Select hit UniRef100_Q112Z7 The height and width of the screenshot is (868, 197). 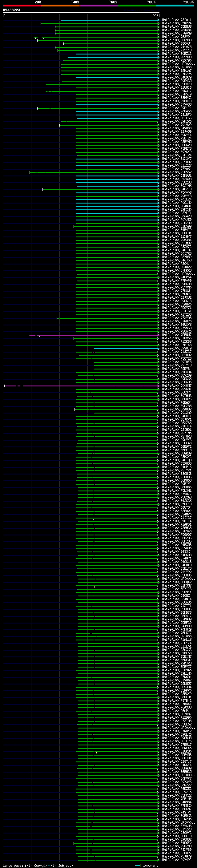[176, 166]
